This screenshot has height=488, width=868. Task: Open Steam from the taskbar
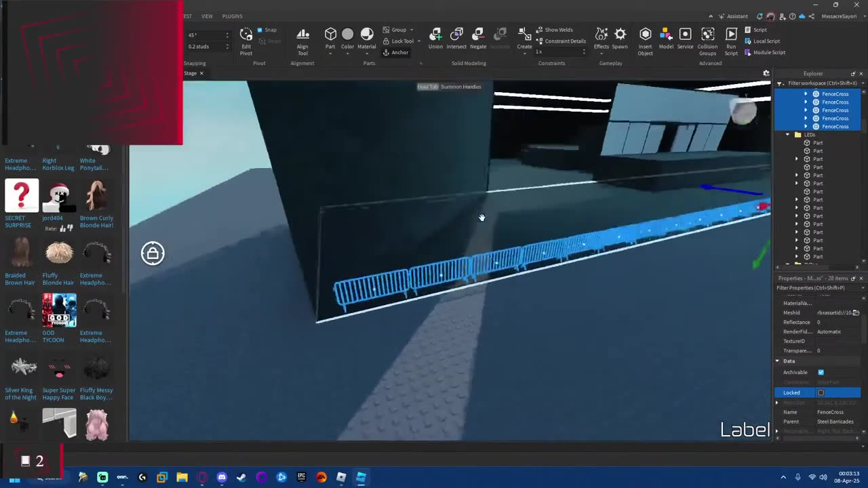pyautogui.click(x=241, y=477)
